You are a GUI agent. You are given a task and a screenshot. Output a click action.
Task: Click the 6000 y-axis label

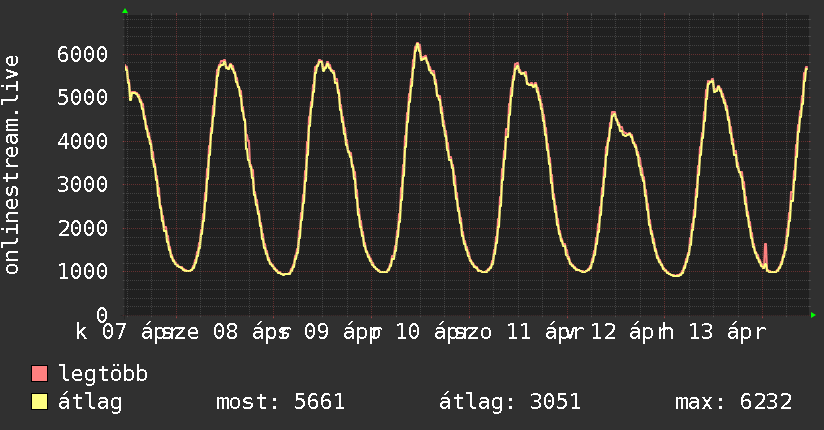pos(86,54)
